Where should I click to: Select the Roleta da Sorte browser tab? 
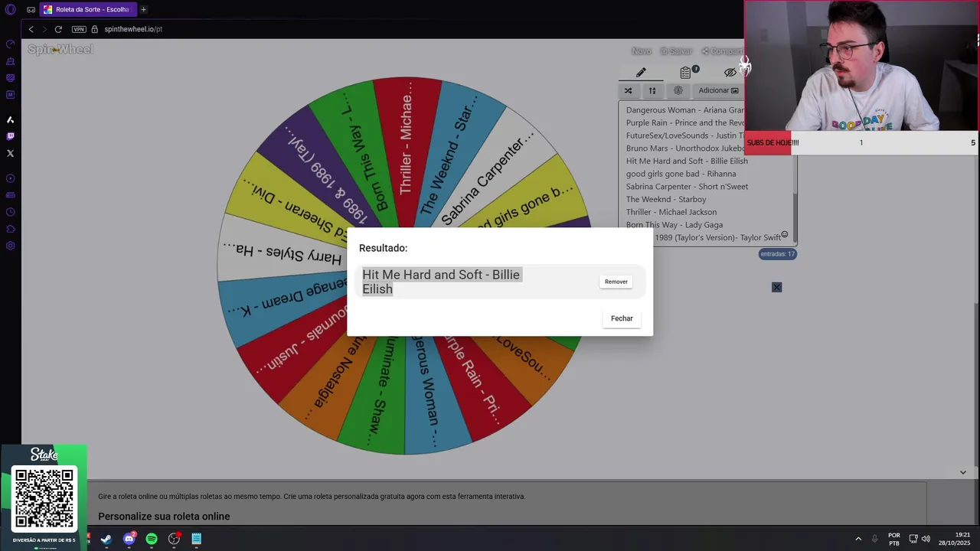pyautogui.click(x=87, y=9)
